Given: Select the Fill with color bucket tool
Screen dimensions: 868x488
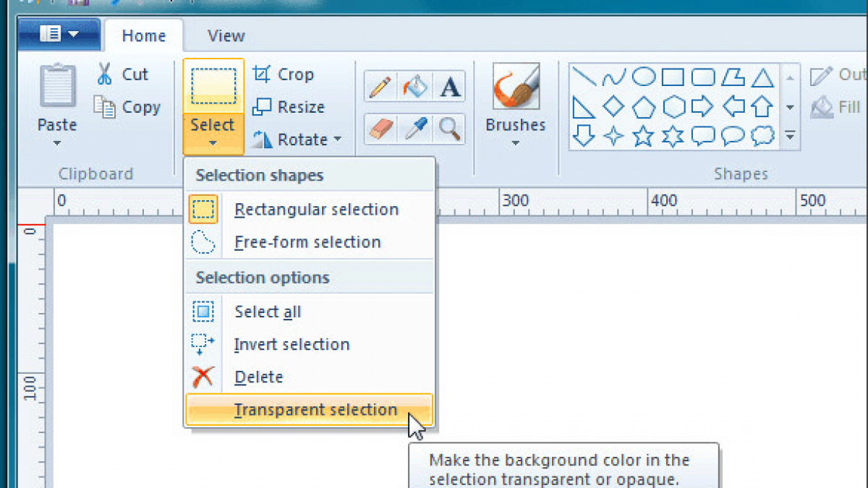Looking at the screenshot, I should point(415,87).
